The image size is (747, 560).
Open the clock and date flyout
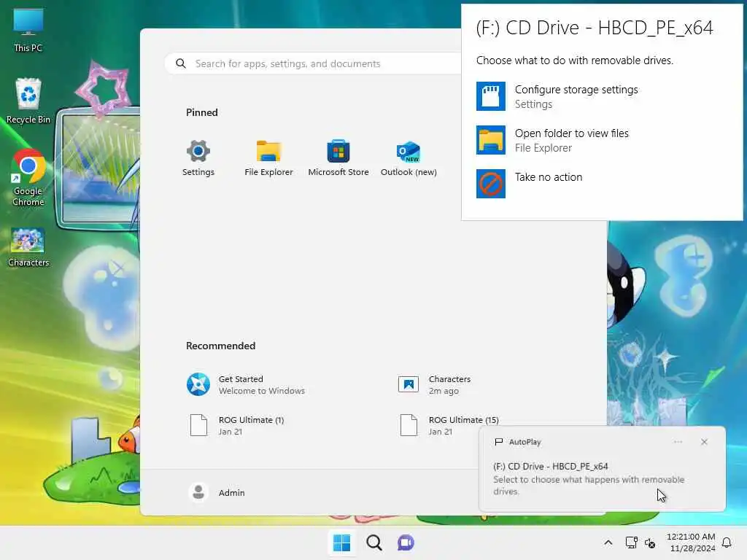[691, 542]
